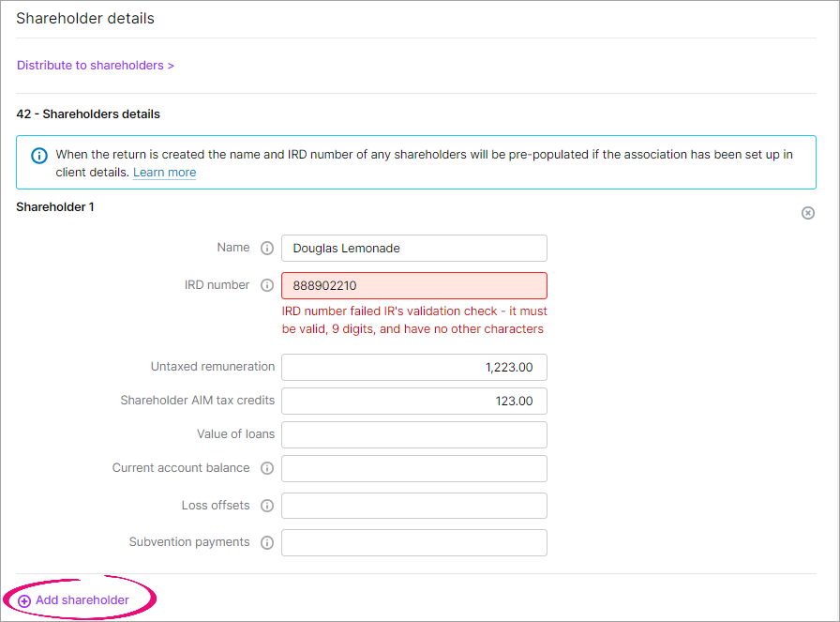
Task: Click the Loss offsets info icon
Action: (267, 506)
